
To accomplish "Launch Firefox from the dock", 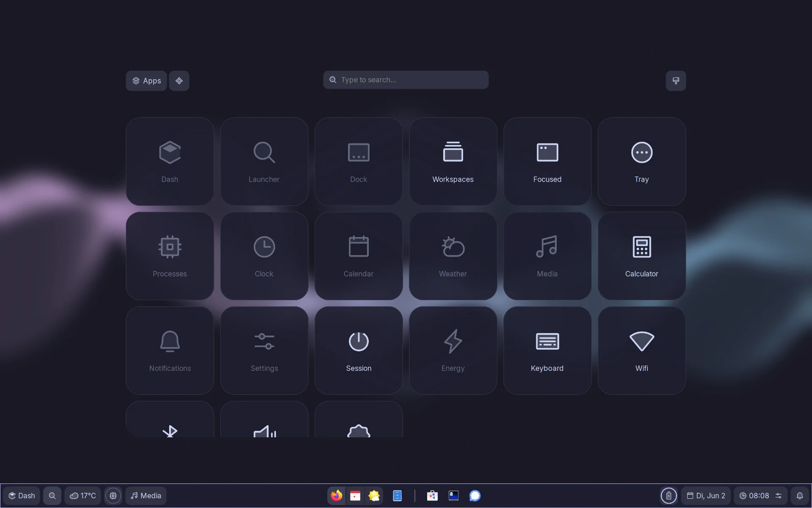I will click(x=337, y=496).
